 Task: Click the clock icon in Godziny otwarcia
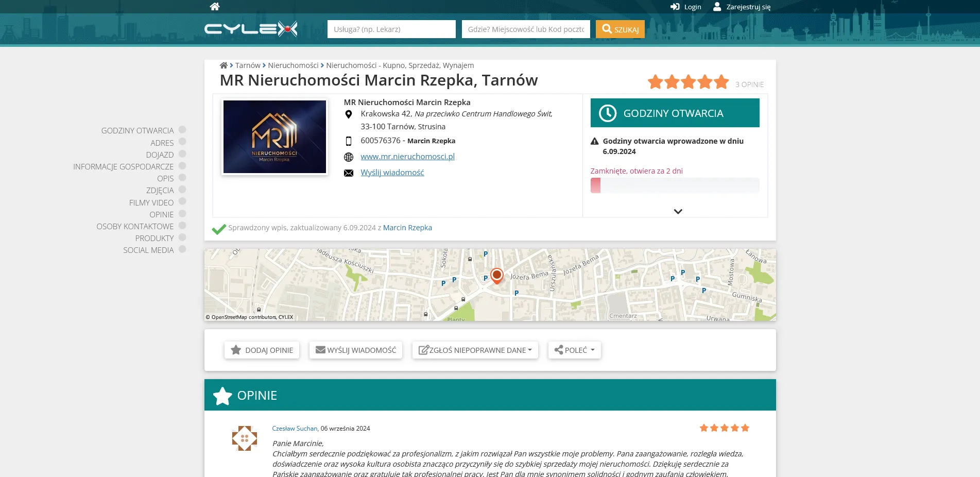[608, 113]
